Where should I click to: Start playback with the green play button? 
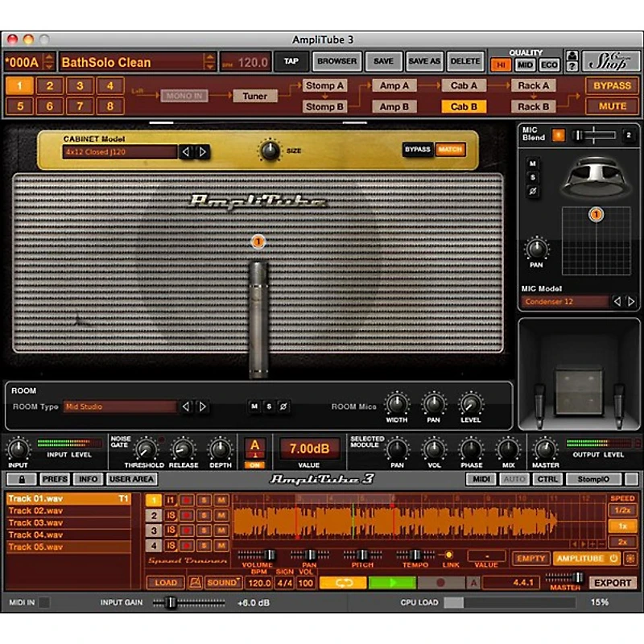392,582
